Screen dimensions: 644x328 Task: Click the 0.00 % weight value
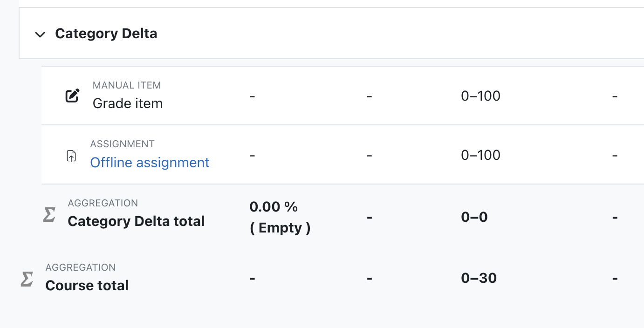(274, 206)
